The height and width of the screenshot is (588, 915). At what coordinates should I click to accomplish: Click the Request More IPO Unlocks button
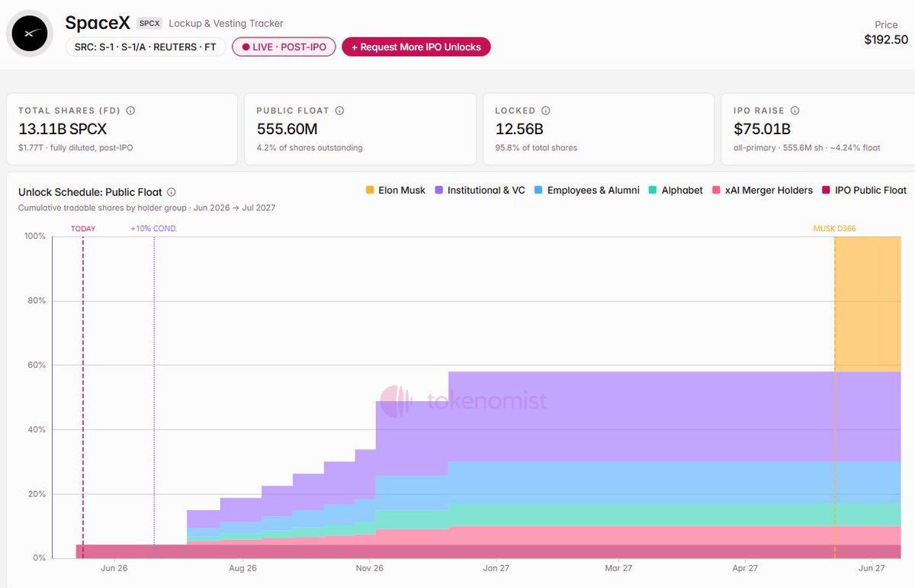[416, 47]
